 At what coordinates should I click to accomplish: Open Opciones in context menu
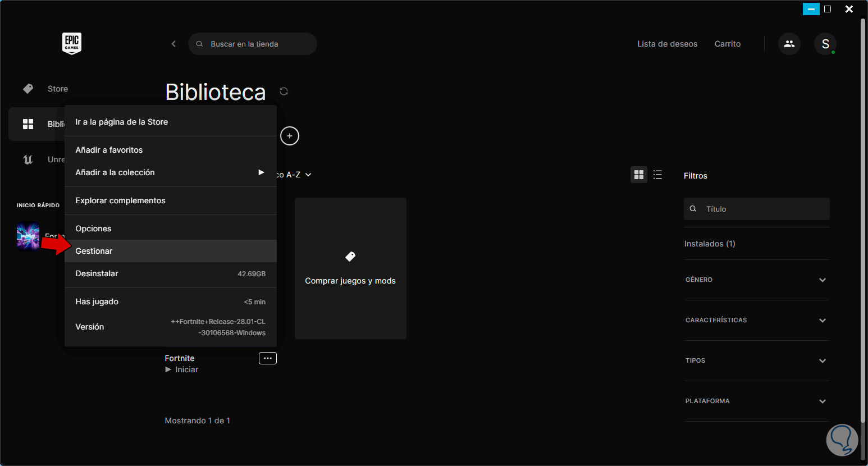[171, 229]
